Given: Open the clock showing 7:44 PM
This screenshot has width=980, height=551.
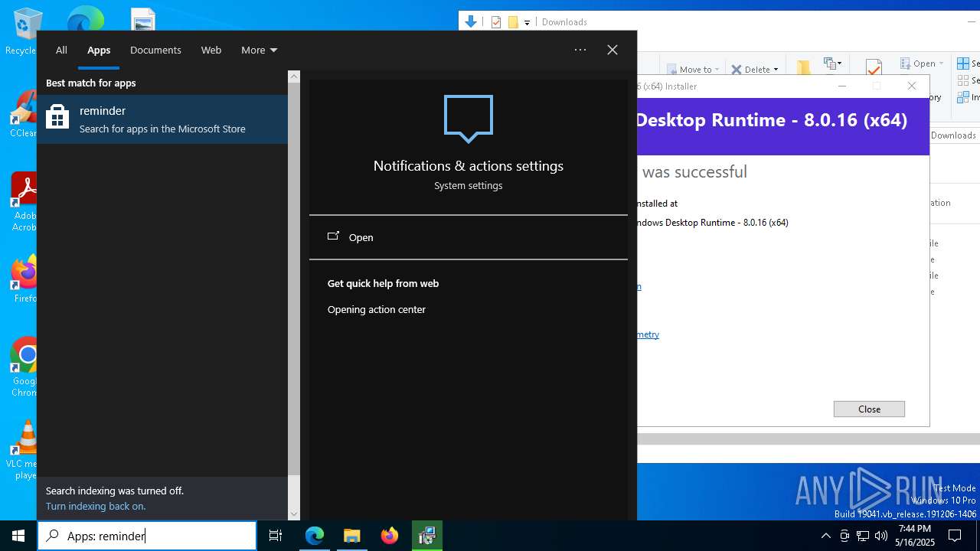Looking at the screenshot, I should pyautogui.click(x=915, y=536).
